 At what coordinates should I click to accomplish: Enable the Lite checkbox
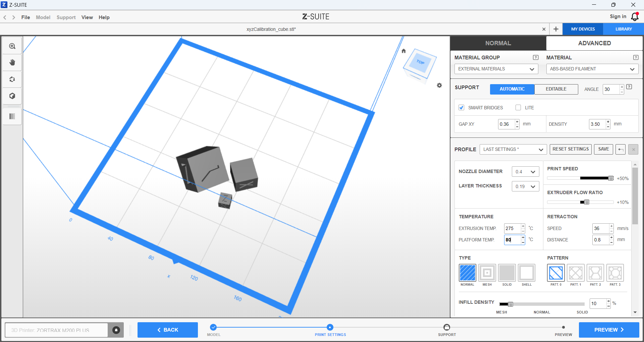518,108
